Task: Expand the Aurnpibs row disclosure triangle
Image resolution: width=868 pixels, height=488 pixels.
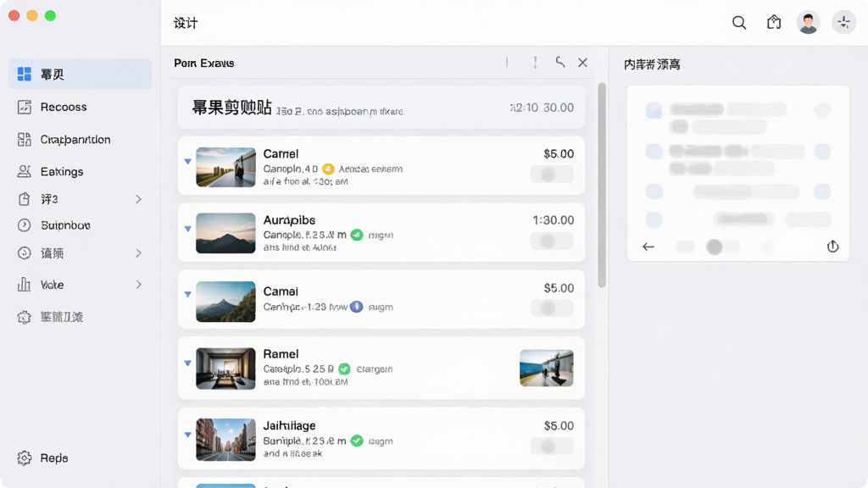Action: (x=187, y=229)
